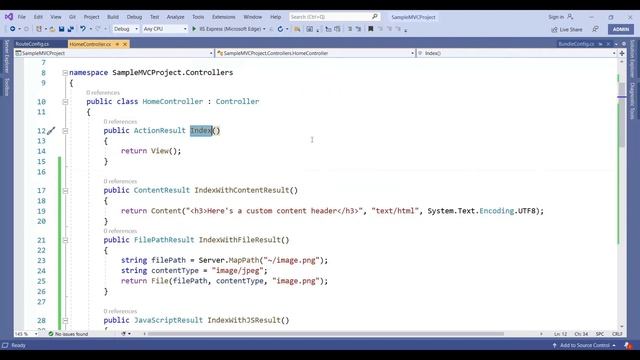
Task: Open the Project menu
Action: pyautogui.click(x=91, y=17)
